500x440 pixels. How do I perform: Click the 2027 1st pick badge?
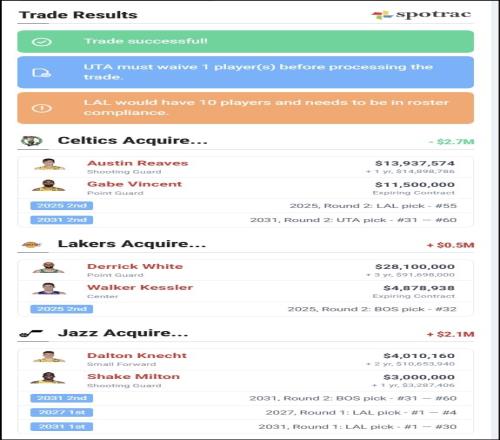62,412
